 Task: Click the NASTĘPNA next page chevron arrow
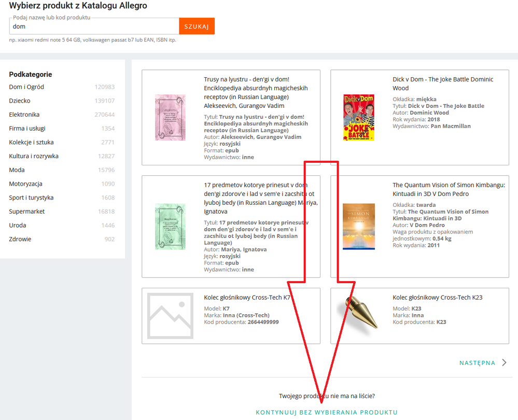click(x=504, y=363)
